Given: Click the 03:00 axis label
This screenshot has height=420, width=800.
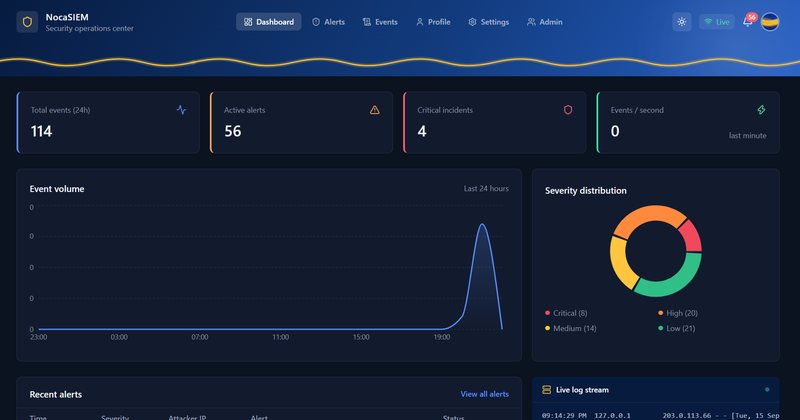Looking at the screenshot, I should 119,337.
